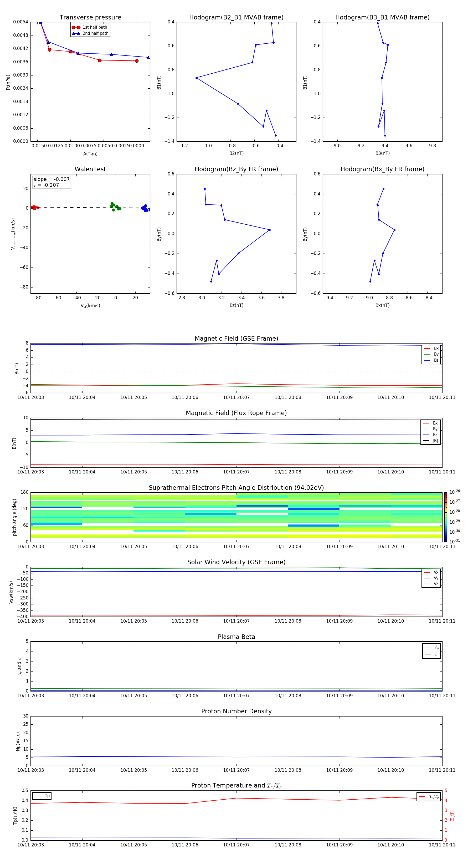473x868 pixels.
Task: Click the "B2(nT)" x-axis label
Action: 236,153
